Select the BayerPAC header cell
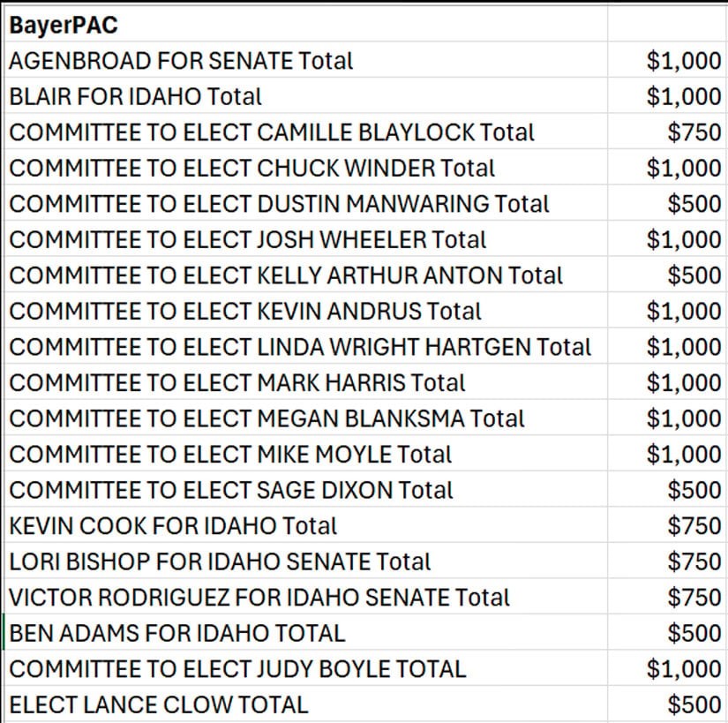 pyautogui.click(x=64, y=25)
